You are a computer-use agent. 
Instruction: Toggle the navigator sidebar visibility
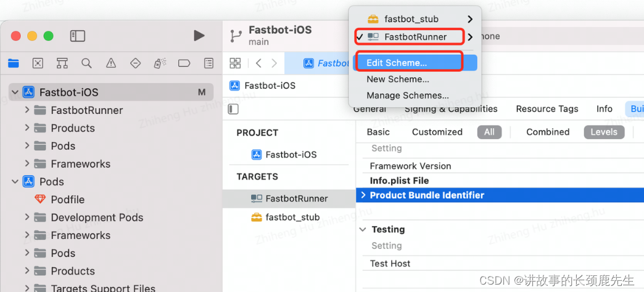tap(78, 36)
